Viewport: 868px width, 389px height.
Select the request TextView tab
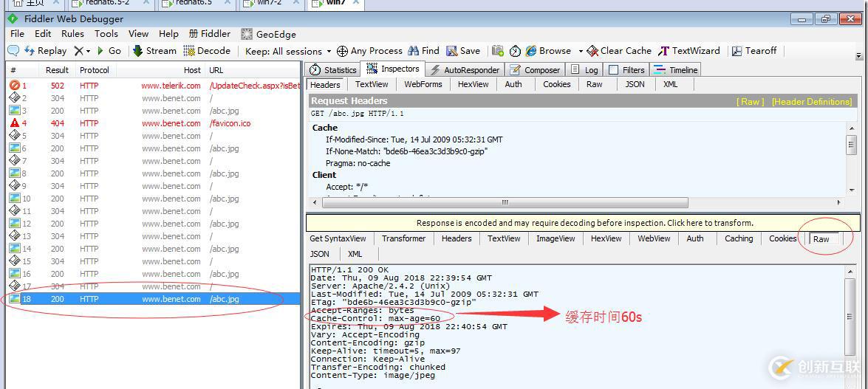tap(372, 84)
